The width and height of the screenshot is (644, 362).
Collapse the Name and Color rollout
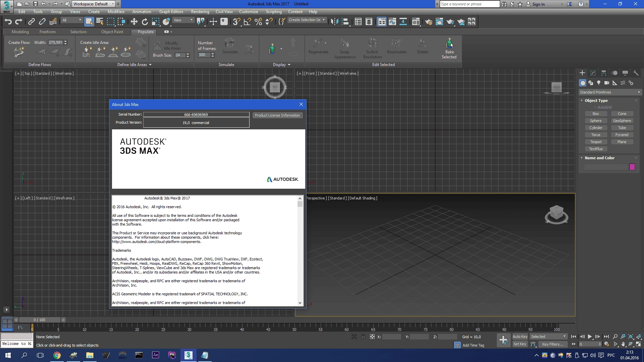tap(582, 158)
